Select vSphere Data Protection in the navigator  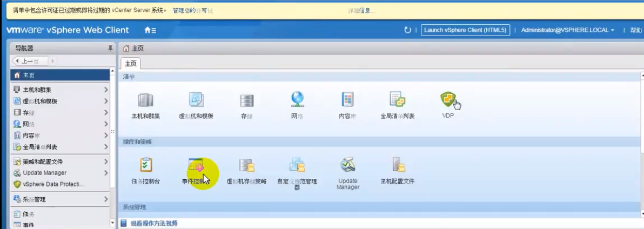coord(60,184)
